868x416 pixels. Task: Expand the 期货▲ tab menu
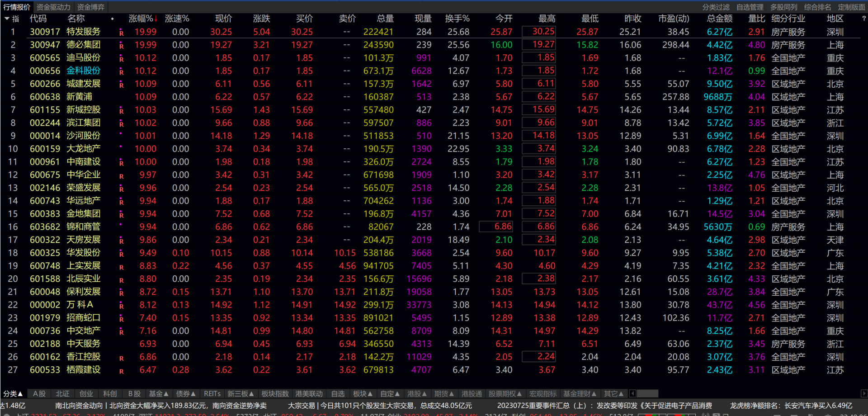(x=444, y=394)
